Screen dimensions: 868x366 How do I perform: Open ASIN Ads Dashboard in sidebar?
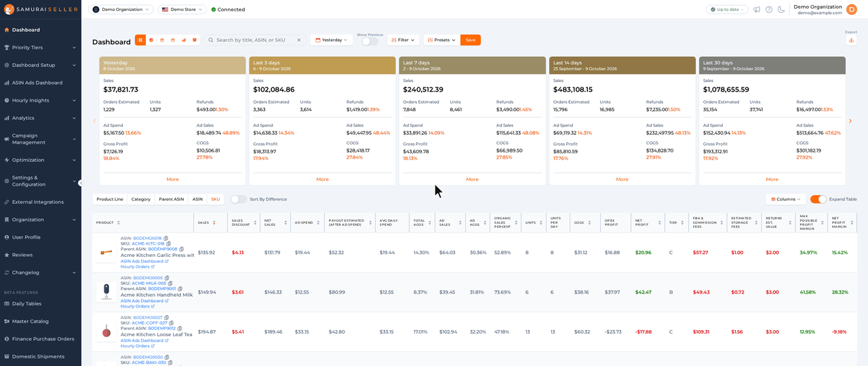click(41, 83)
